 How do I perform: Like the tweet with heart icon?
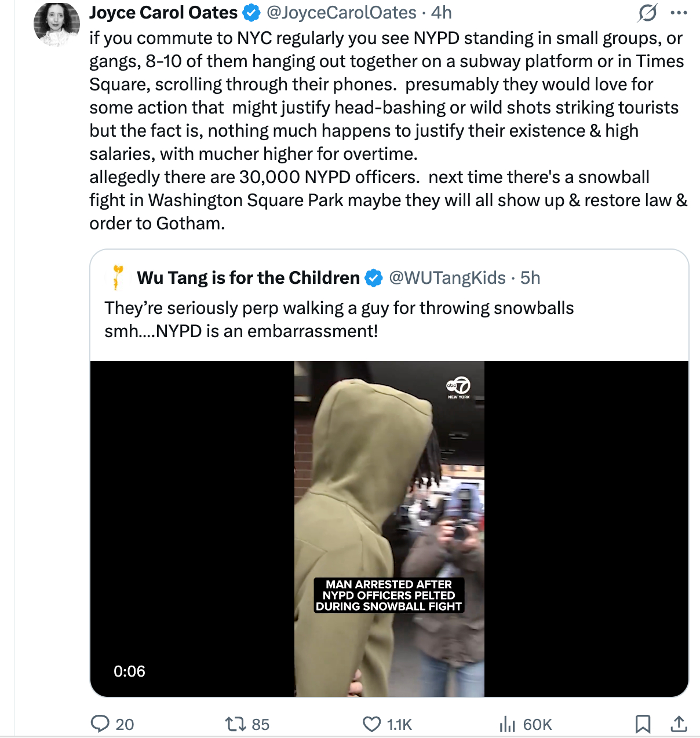coord(371,724)
